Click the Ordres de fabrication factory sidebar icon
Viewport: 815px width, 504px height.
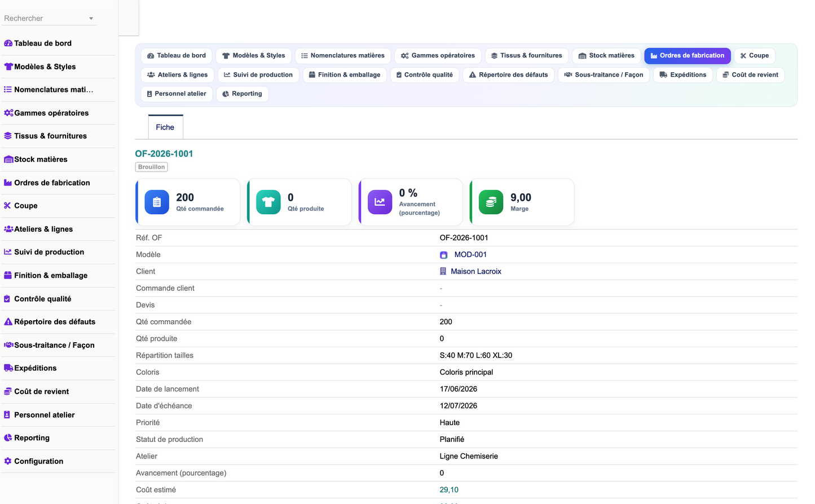tap(8, 183)
